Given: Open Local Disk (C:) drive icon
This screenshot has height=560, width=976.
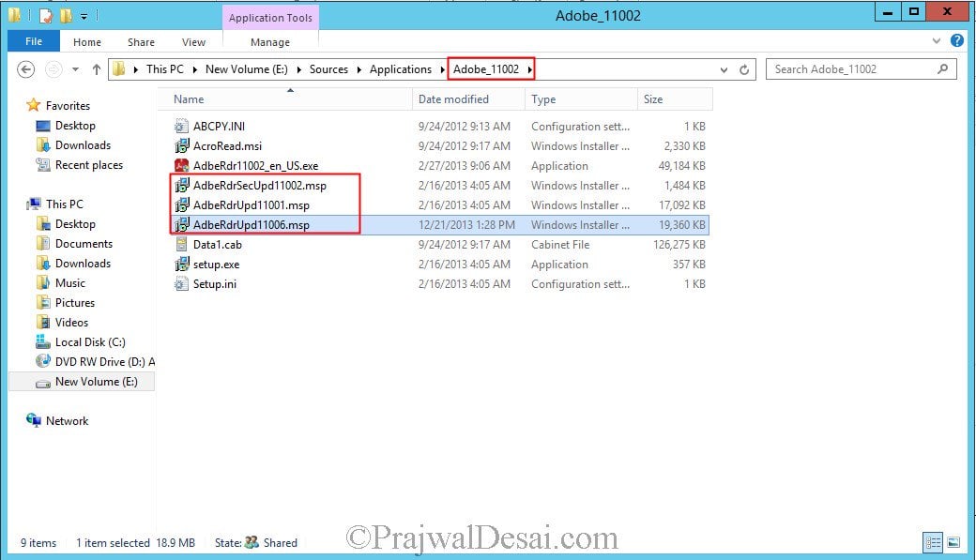Looking at the screenshot, I should (x=43, y=342).
